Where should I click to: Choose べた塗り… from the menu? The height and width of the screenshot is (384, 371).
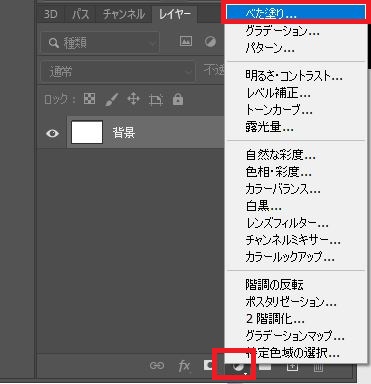(x=296, y=14)
